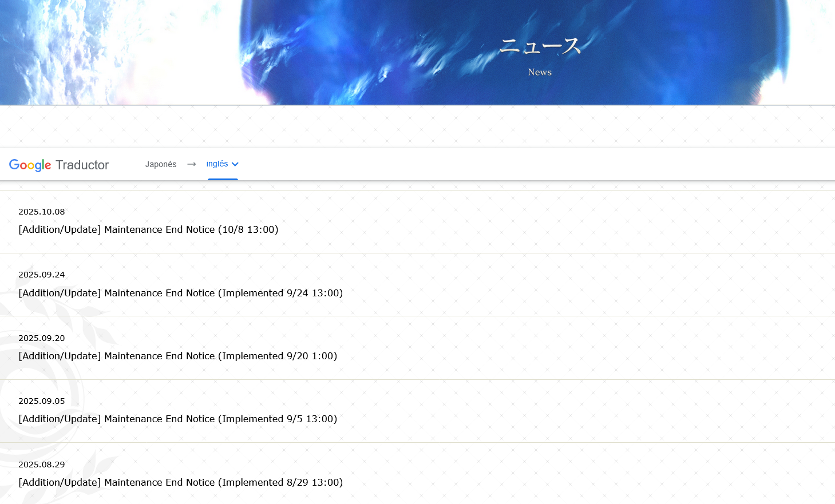Open the inglés target language dropdown
Viewport: 835px width, 504px height.
223,164
